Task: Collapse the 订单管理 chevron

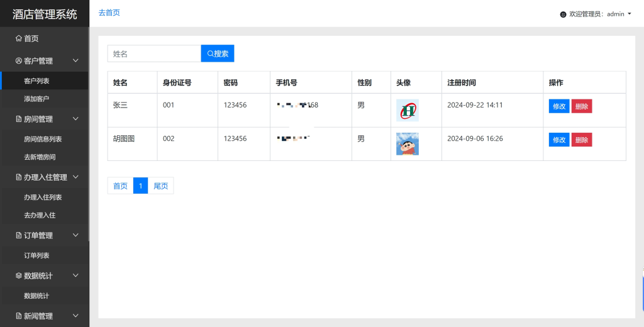Action: click(75, 235)
